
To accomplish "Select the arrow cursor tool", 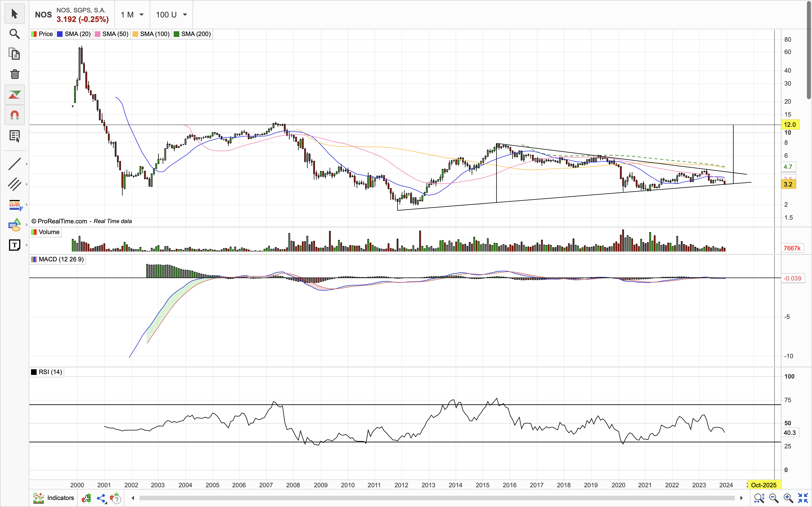I will click(x=14, y=14).
